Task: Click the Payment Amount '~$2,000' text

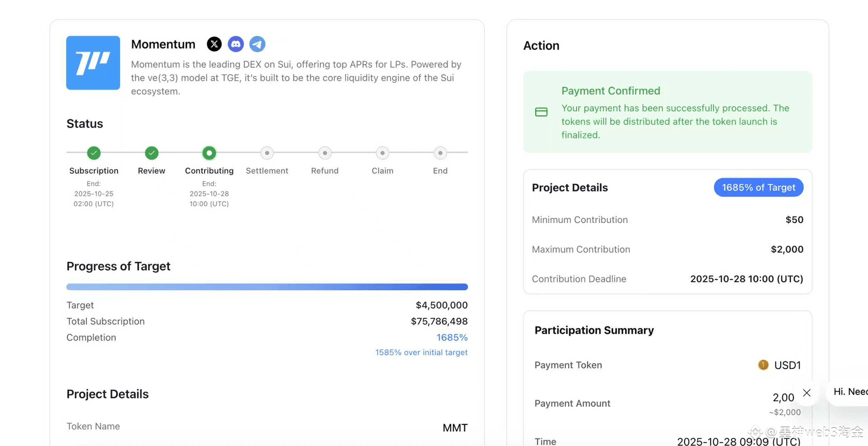Action: click(785, 412)
